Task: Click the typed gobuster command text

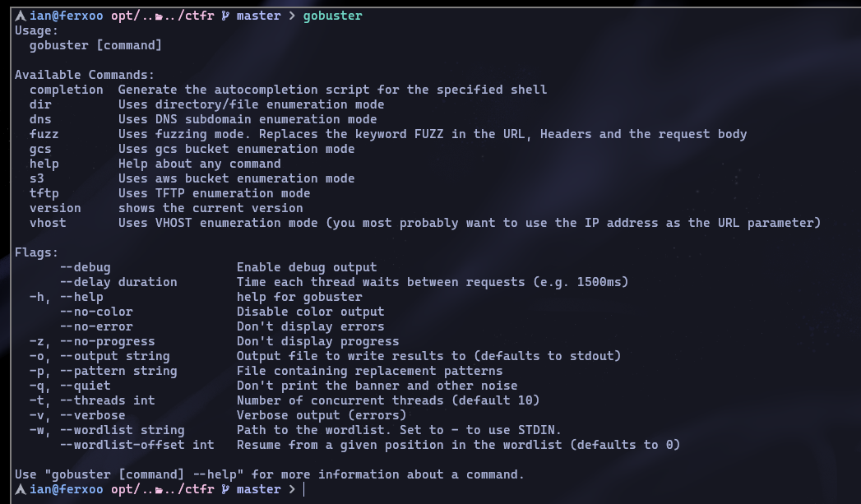Action: point(333,16)
